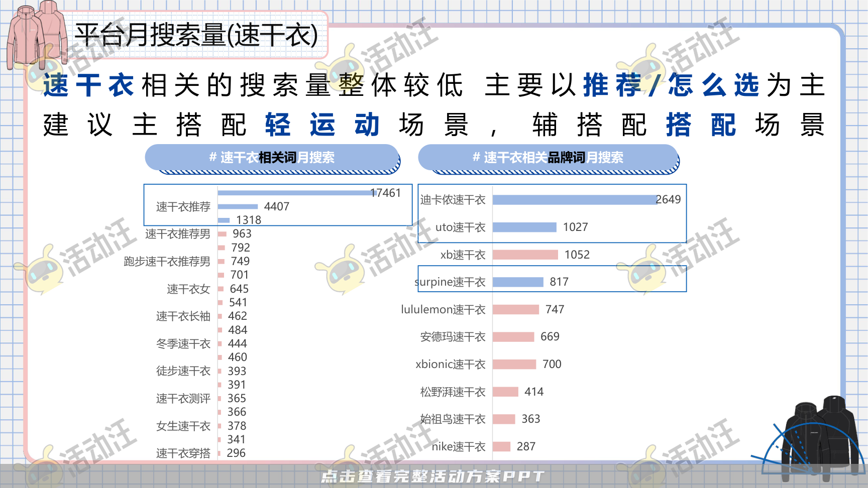The height and width of the screenshot is (488, 868).
Task: Click the brand label 安德玛速干衣
Action: tap(453, 337)
